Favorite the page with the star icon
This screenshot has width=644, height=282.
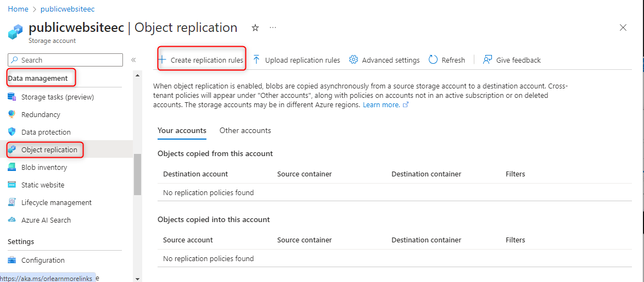(255, 27)
